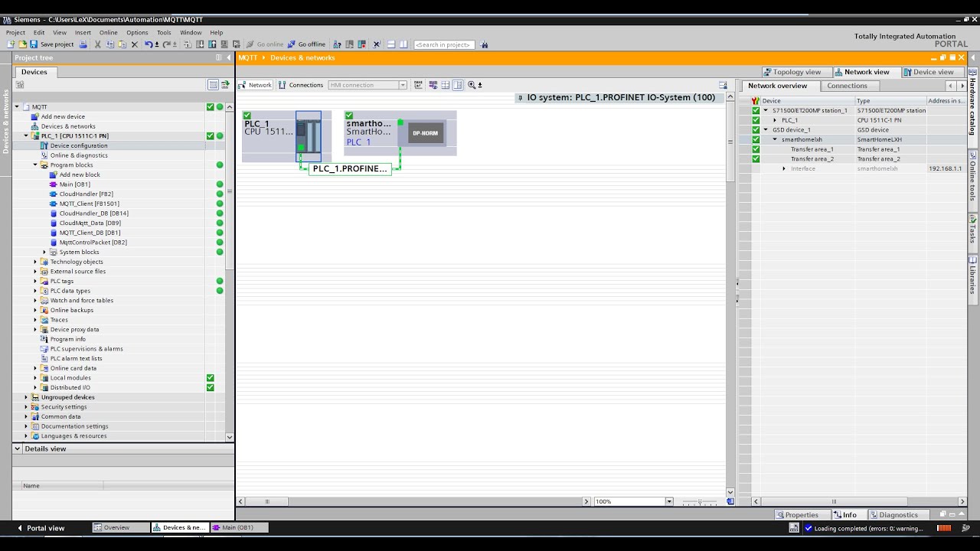Expand the PLC tags folder
Screen dimensions: 980x551
35,281
